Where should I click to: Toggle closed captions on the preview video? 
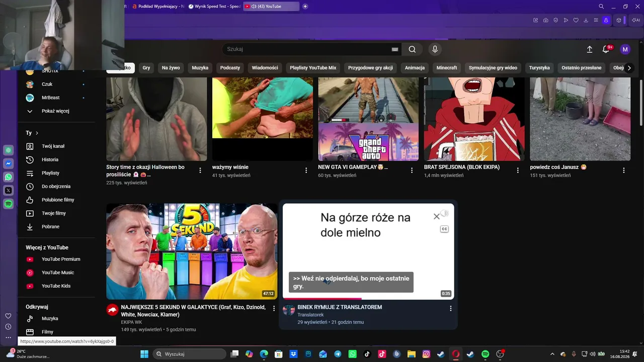(x=444, y=229)
